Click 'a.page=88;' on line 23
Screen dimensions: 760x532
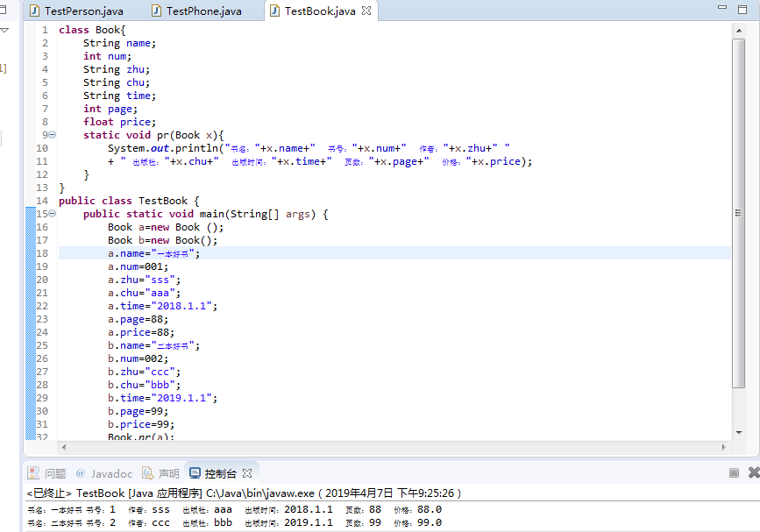139,319
